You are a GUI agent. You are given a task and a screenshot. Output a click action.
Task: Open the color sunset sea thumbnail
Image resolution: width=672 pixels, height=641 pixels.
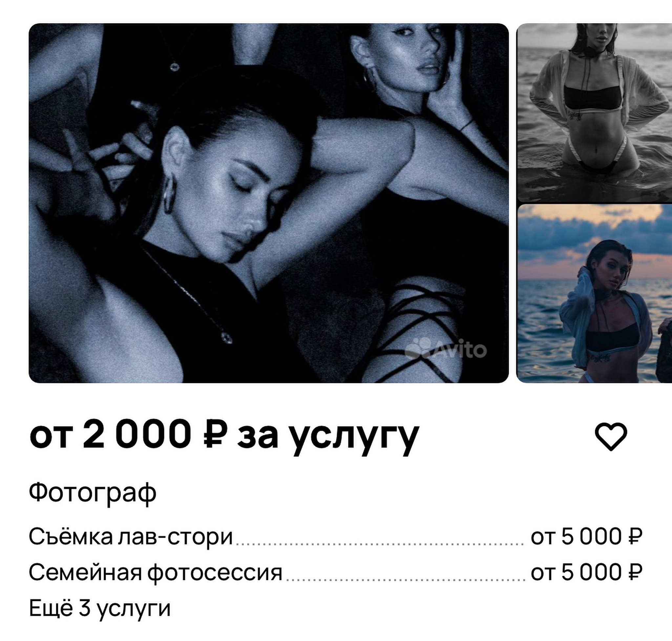pyautogui.click(x=594, y=294)
